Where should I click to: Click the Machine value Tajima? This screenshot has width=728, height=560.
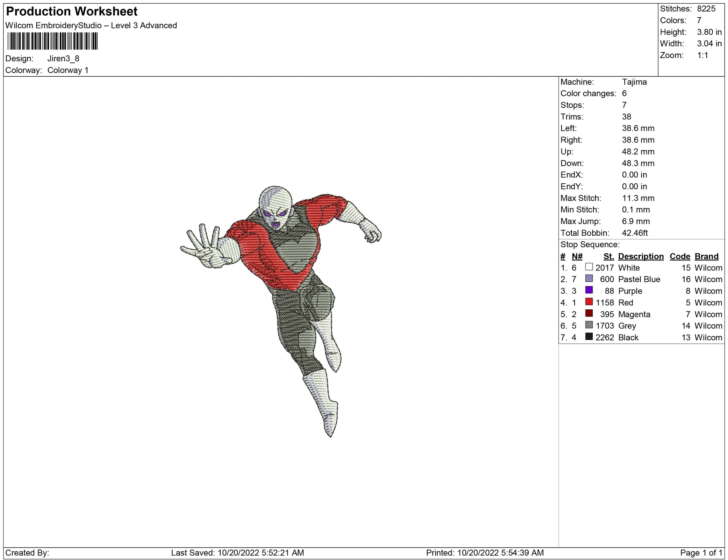[x=634, y=82]
